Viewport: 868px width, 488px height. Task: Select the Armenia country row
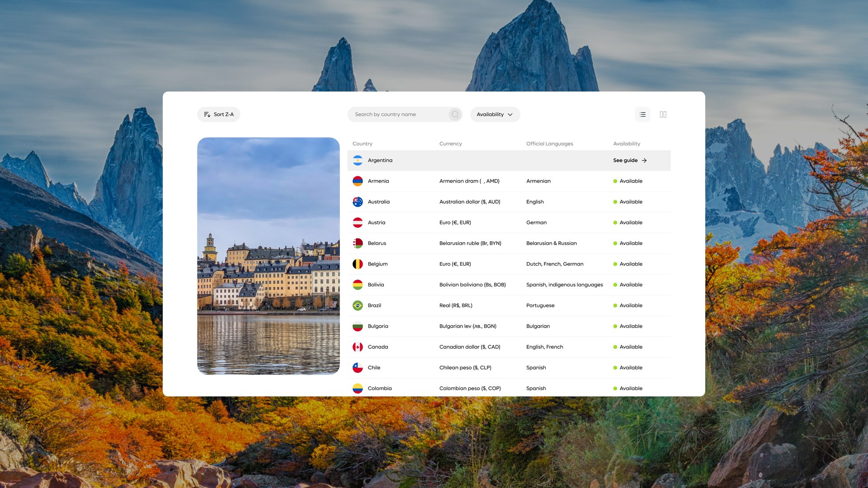coord(378,181)
